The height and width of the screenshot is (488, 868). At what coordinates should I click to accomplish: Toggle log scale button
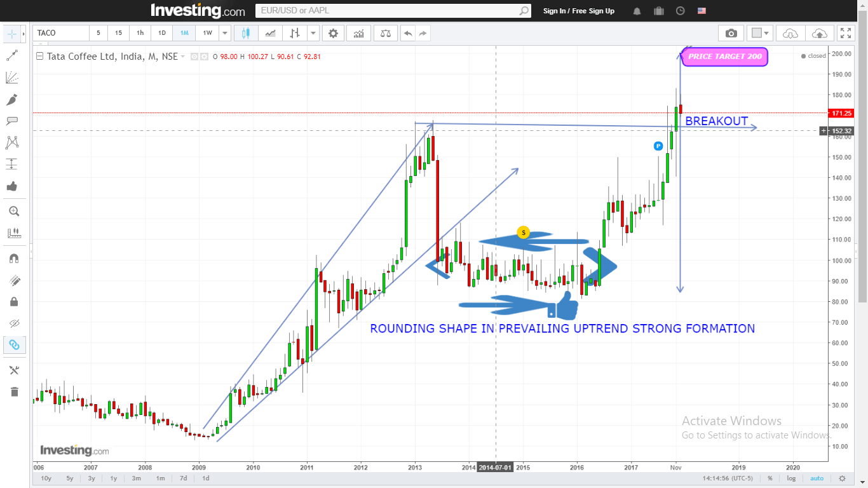[x=791, y=478]
